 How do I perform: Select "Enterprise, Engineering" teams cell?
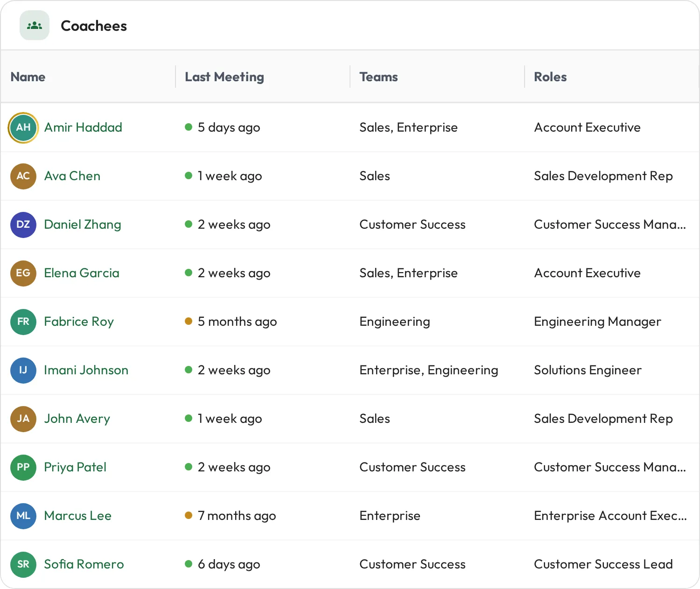click(x=429, y=370)
